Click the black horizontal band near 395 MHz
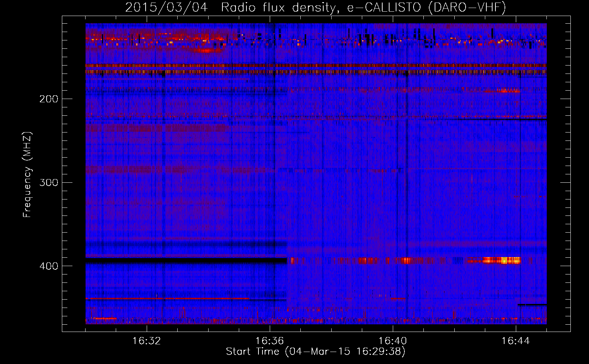 coord(186,261)
